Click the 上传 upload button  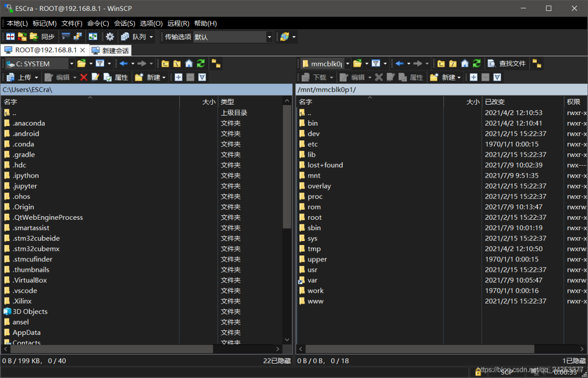point(20,77)
